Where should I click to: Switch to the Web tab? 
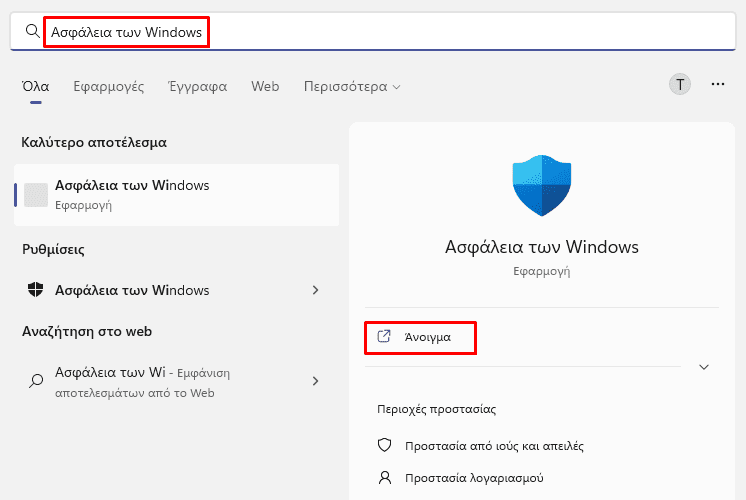pos(265,87)
